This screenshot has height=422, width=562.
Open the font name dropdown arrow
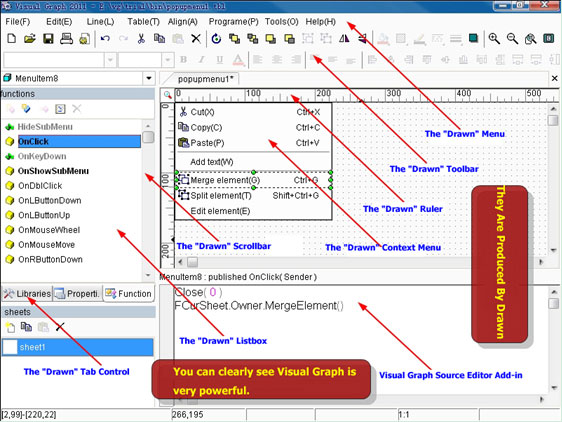(x=110, y=60)
